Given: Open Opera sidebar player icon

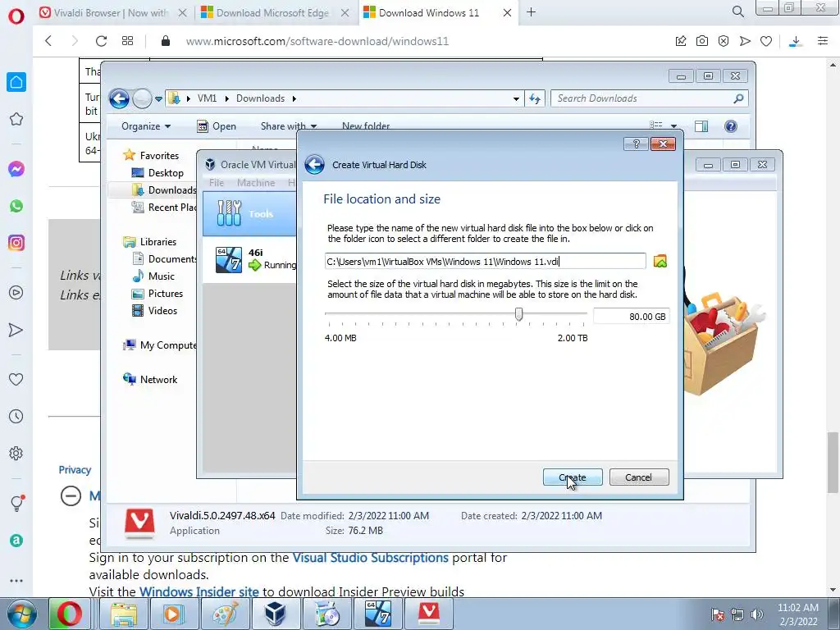Looking at the screenshot, I should [x=16, y=293].
